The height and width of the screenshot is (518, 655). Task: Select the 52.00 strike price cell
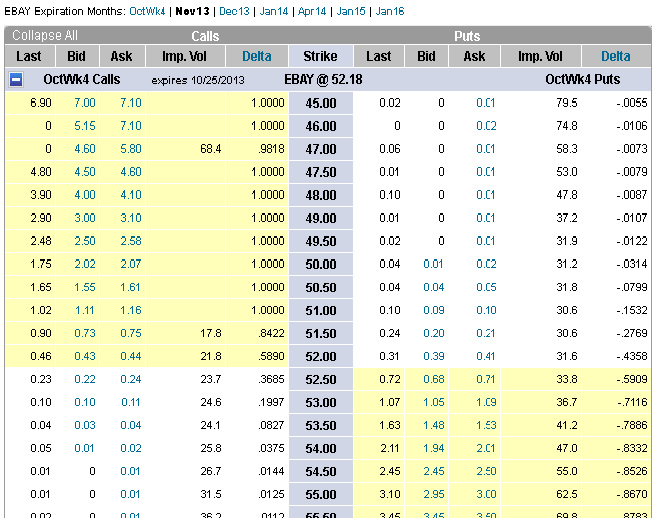point(321,356)
